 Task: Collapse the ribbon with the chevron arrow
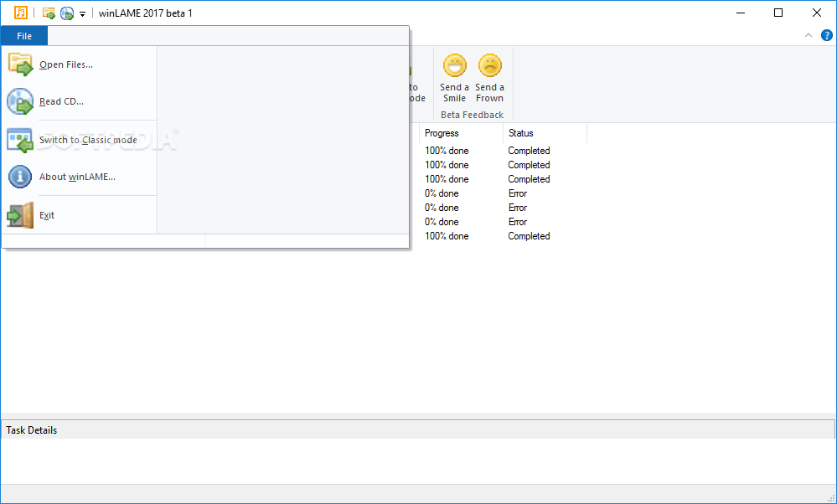pyautogui.click(x=809, y=36)
